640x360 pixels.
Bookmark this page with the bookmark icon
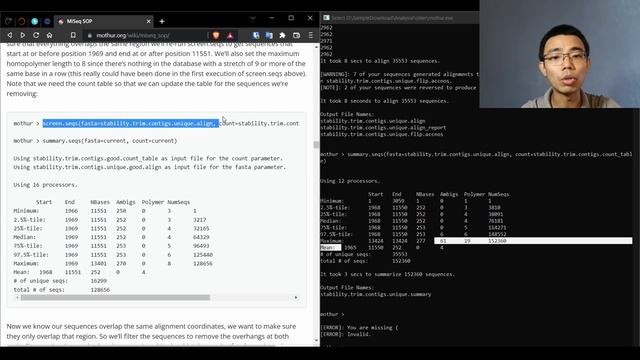point(73,36)
